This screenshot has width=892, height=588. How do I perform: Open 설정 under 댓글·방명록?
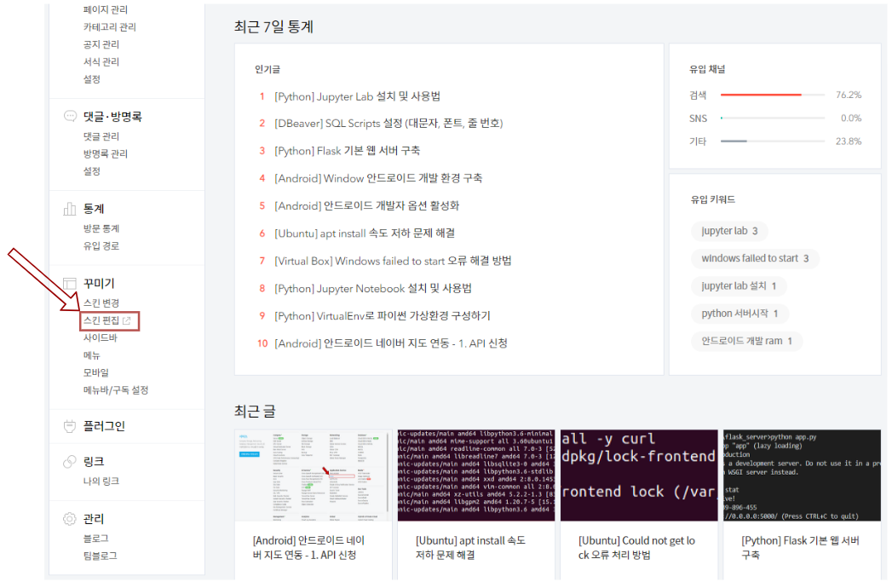point(92,170)
